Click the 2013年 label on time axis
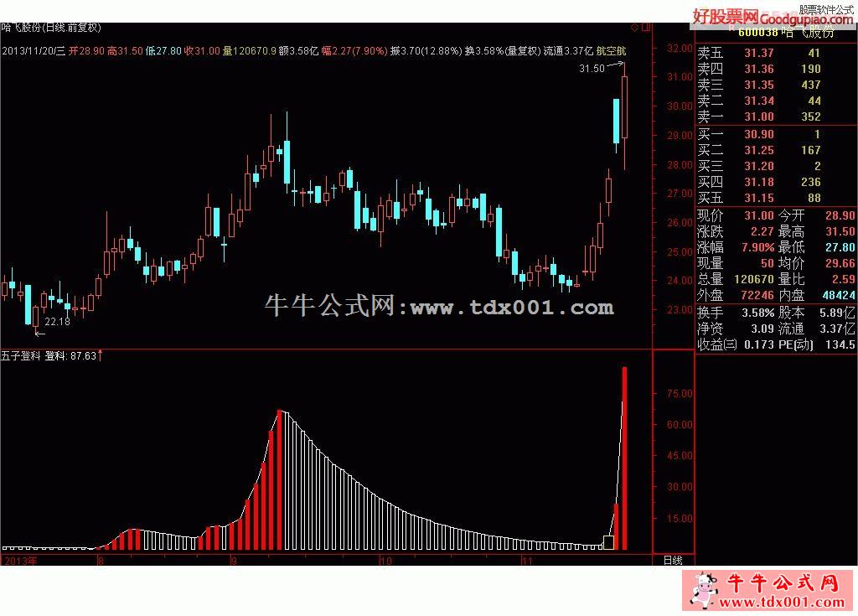The height and width of the screenshot is (616, 858). (x=20, y=559)
